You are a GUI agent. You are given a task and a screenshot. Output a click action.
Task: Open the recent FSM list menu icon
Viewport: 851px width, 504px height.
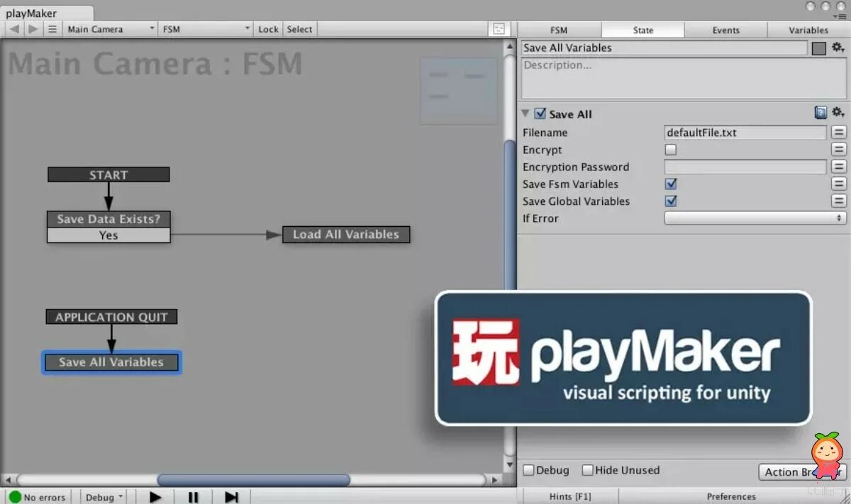point(52,29)
